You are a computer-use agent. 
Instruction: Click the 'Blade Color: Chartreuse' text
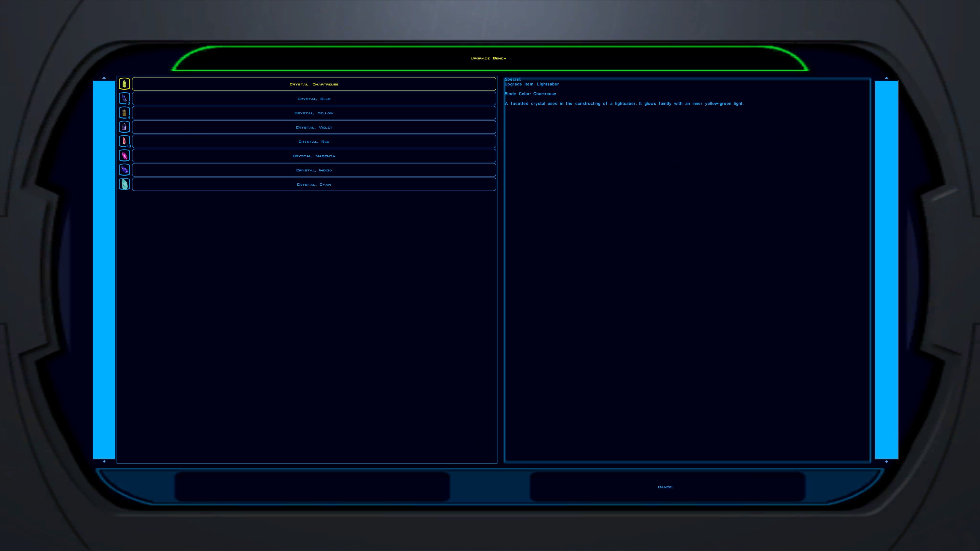(x=530, y=94)
